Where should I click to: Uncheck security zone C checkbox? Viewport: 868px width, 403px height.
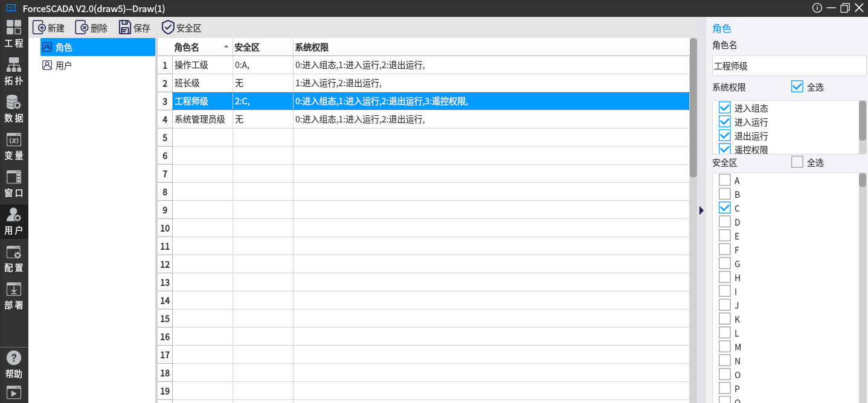(725, 208)
